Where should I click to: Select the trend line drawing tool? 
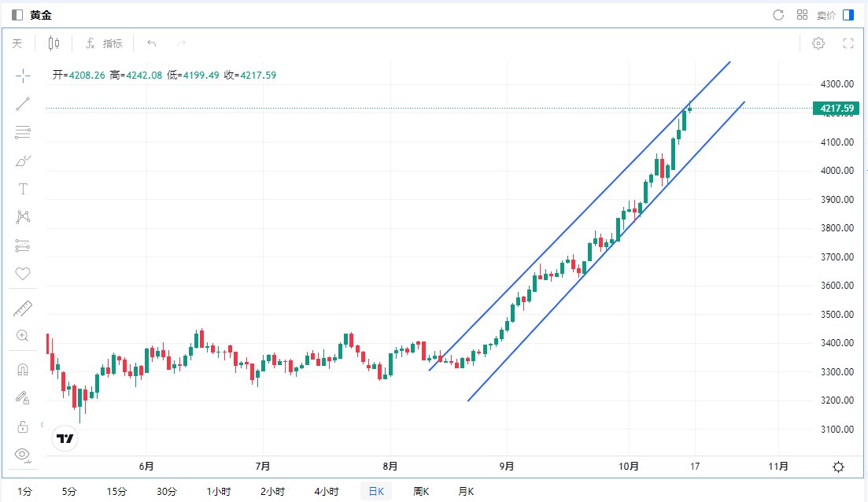(x=23, y=103)
